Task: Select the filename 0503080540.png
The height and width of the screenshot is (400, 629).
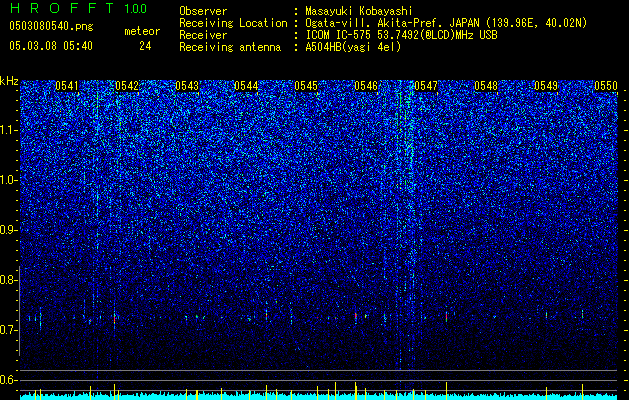Action: [51, 27]
